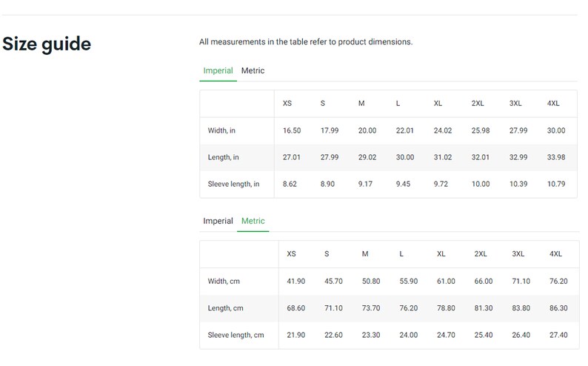The height and width of the screenshot is (366, 588).
Task: Select the Imperial tab above the inches table
Action: (x=218, y=70)
